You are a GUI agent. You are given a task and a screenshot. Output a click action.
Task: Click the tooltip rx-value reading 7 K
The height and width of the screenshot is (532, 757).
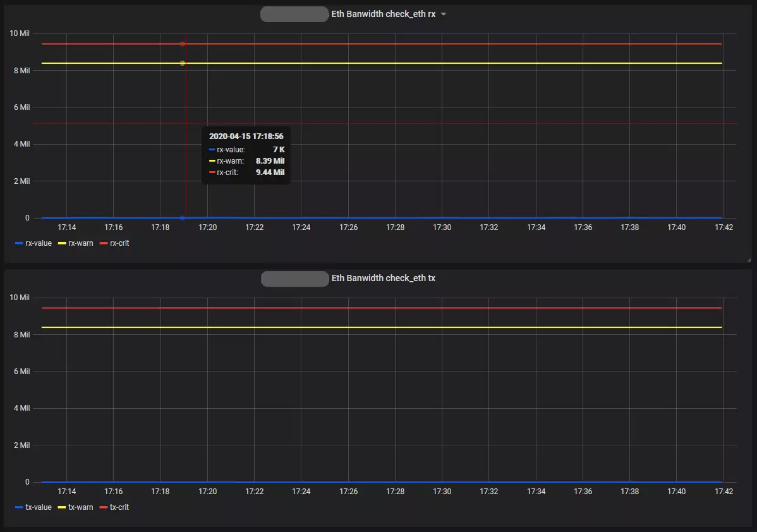point(279,150)
